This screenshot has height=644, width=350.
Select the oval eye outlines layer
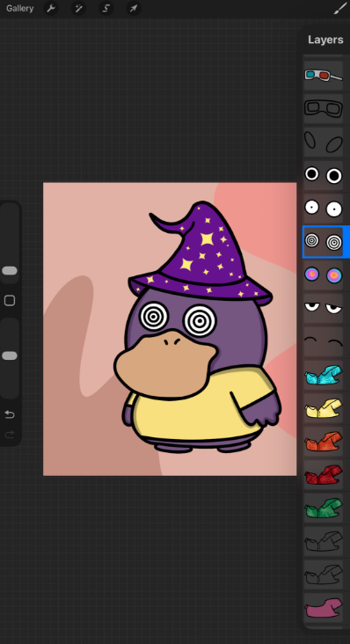click(324, 143)
